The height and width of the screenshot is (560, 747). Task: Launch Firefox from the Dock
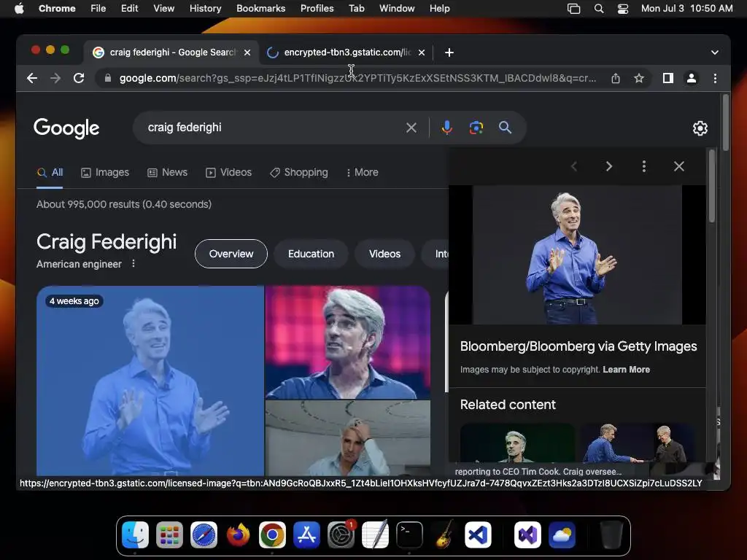[239, 534]
